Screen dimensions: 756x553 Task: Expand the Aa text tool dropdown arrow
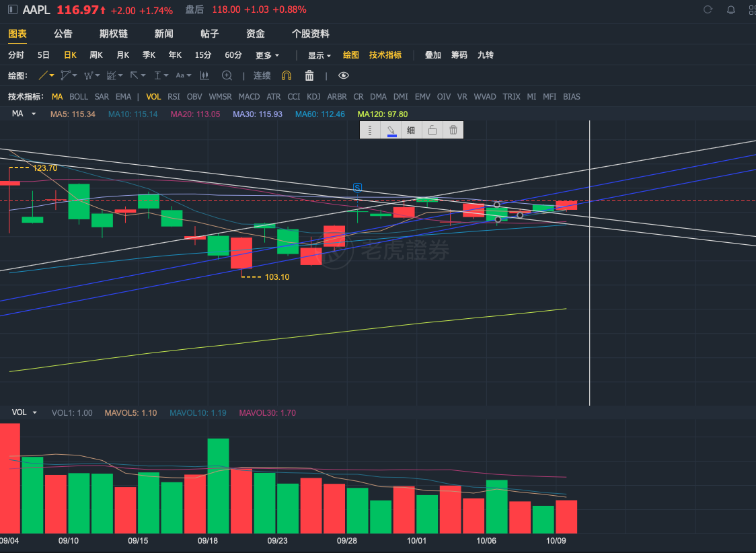click(x=189, y=76)
